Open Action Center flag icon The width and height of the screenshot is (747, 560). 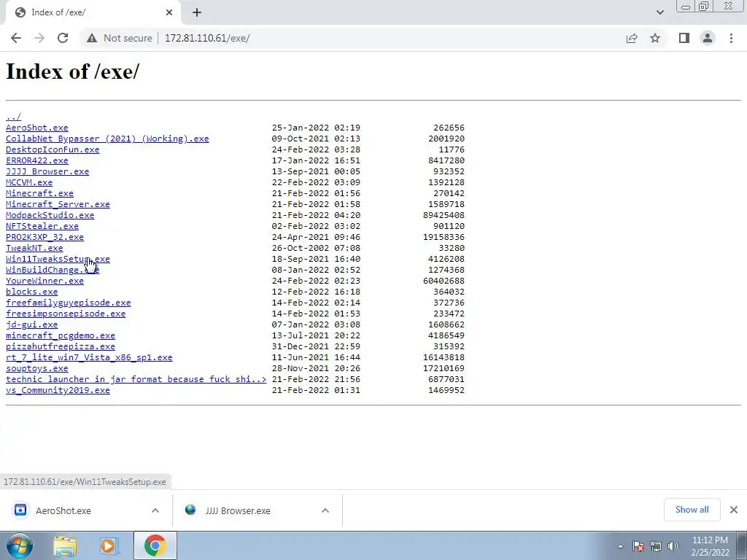(x=638, y=546)
